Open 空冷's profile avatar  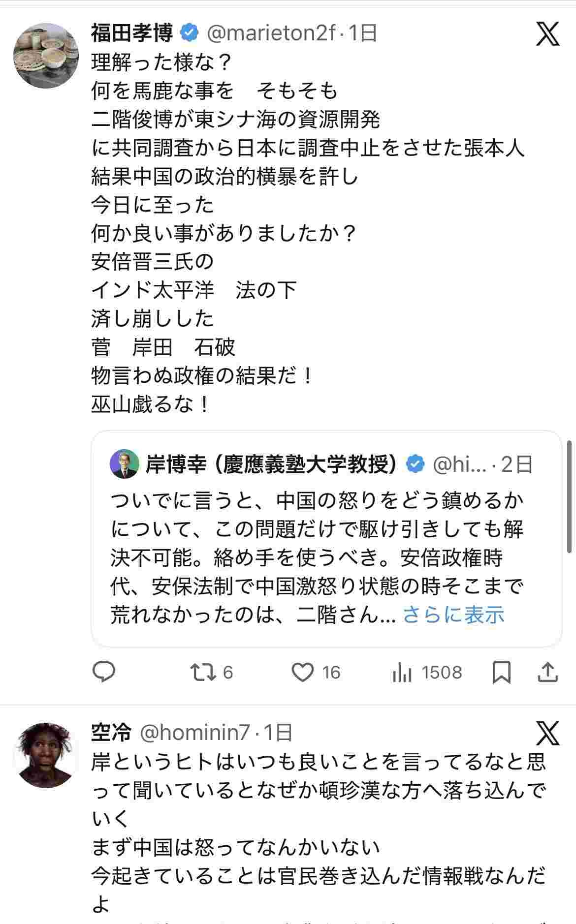pos(46,755)
